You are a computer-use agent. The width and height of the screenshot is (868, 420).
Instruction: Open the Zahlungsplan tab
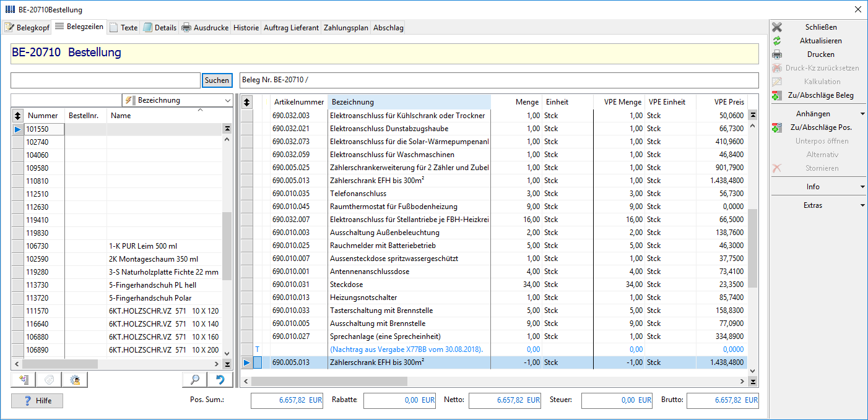tap(345, 27)
